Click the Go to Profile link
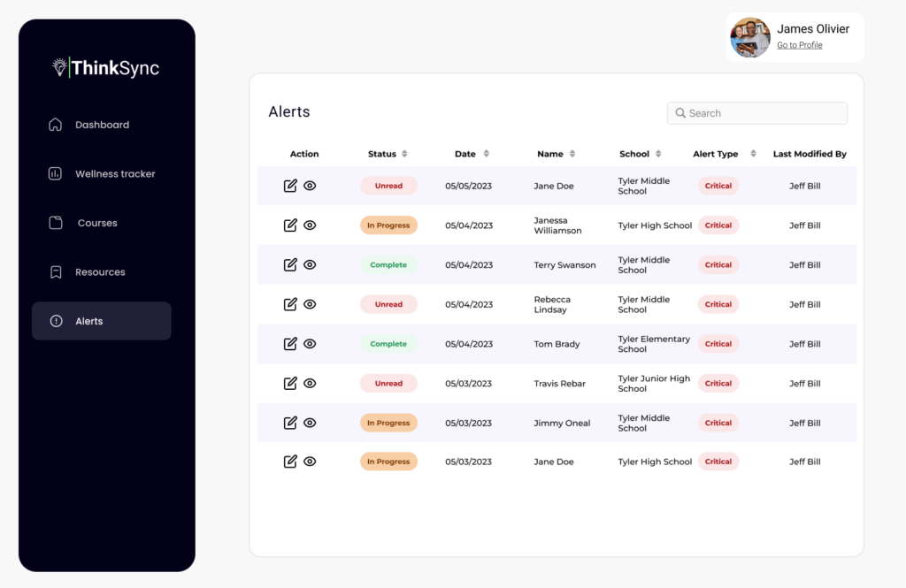Viewport: 906px width, 588px height. pyautogui.click(x=799, y=45)
